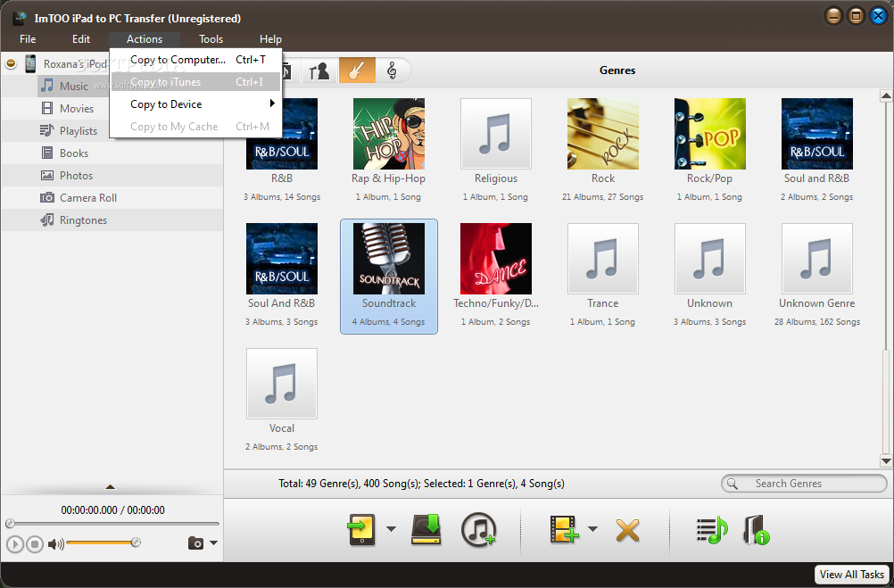
Task: Click the snapshot camera icon
Action: [x=195, y=543]
